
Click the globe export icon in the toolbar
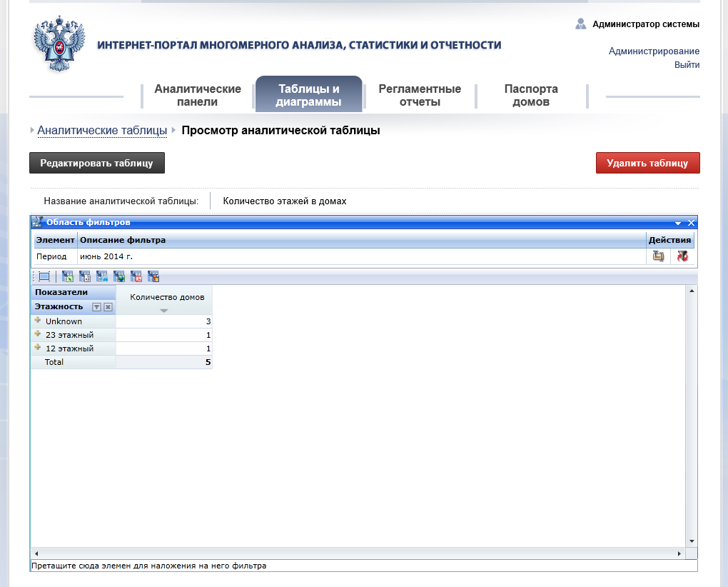coord(119,276)
